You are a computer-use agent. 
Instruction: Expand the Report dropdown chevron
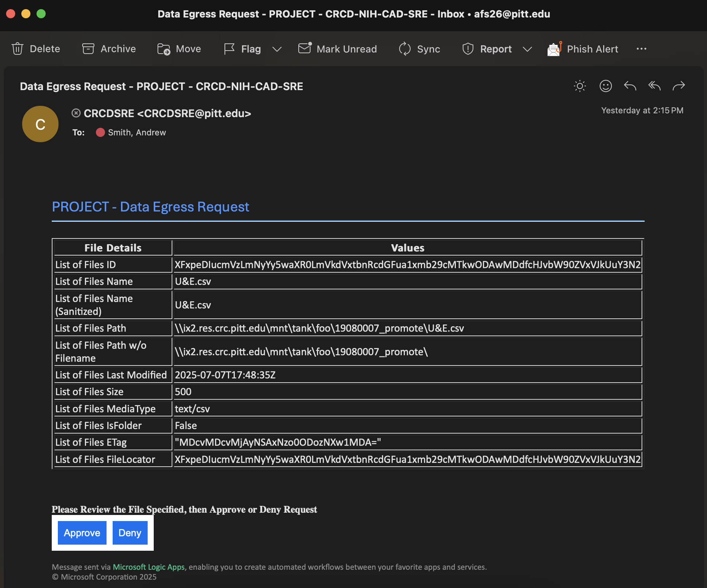[527, 49]
